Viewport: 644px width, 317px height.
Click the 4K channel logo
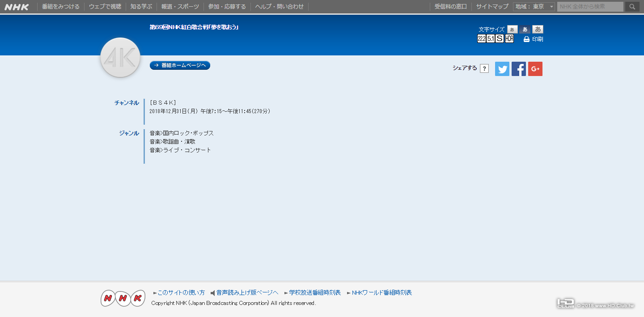(120, 58)
